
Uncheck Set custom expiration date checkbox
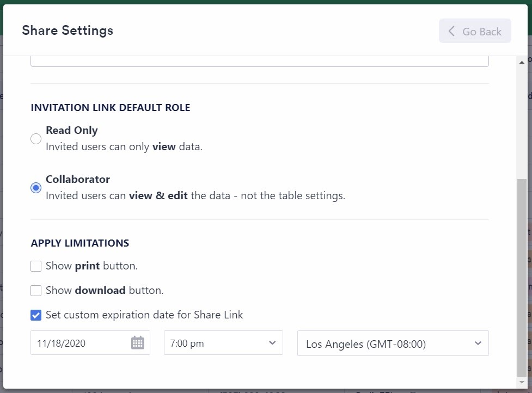pos(36,315)
